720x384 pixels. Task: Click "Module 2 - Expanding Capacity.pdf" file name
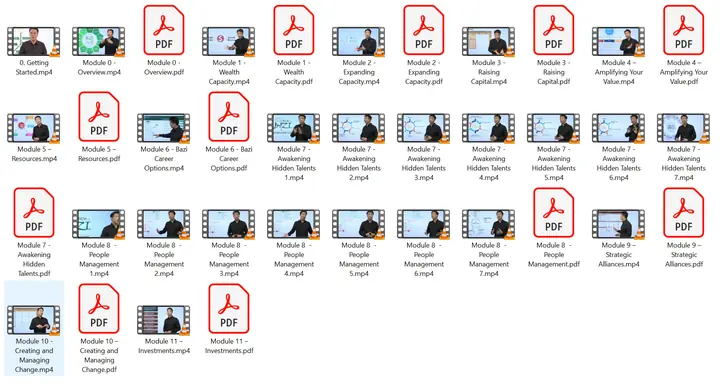click(x=424, y=72)
